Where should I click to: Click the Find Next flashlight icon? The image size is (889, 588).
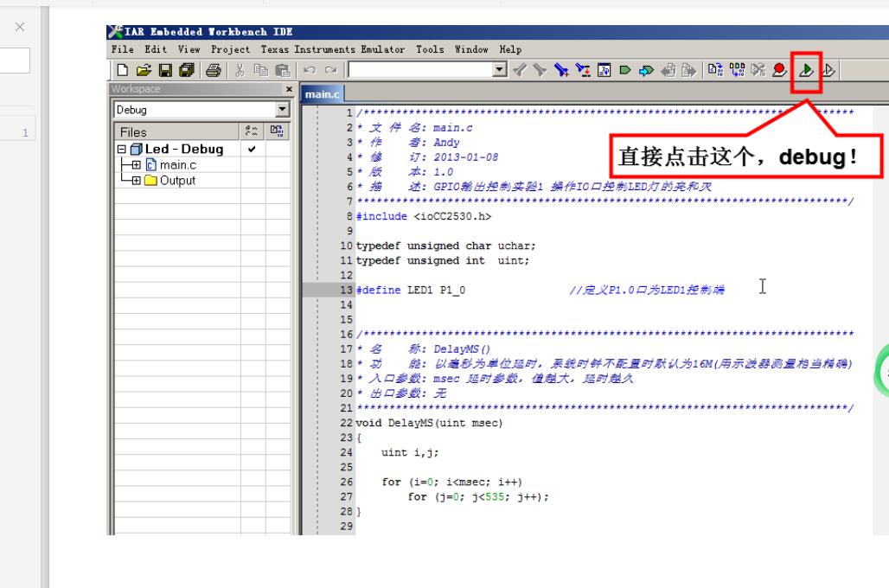(x=540, y=70)
